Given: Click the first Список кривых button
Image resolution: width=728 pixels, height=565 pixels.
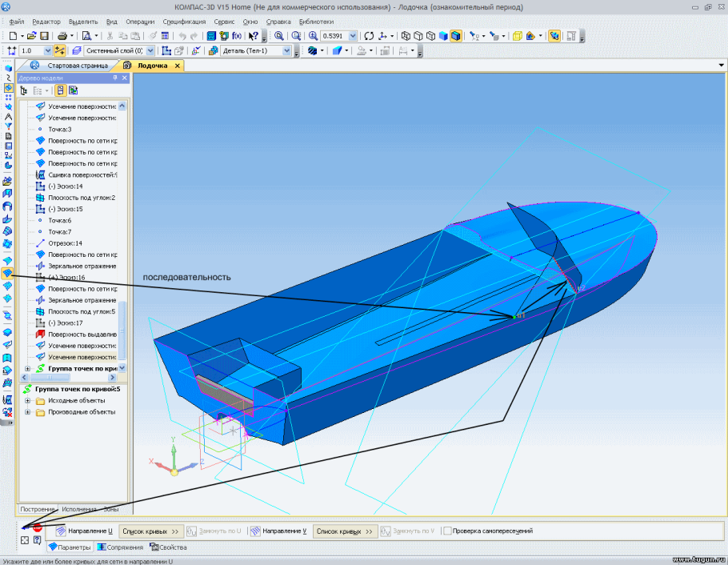Looking at the screenshot, I should (x=150, y=531).
